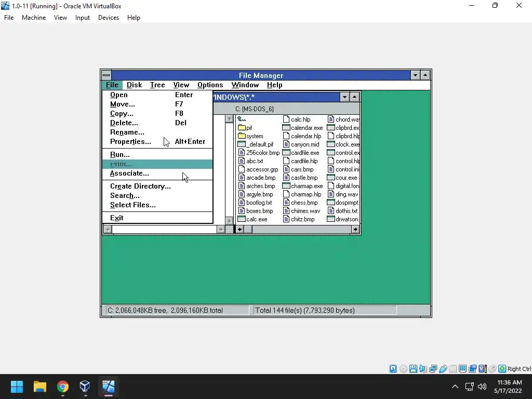The width and height of the screenshot is (532, 399).
Task: Open the Tree menu
Action: (x=157, y=85)
